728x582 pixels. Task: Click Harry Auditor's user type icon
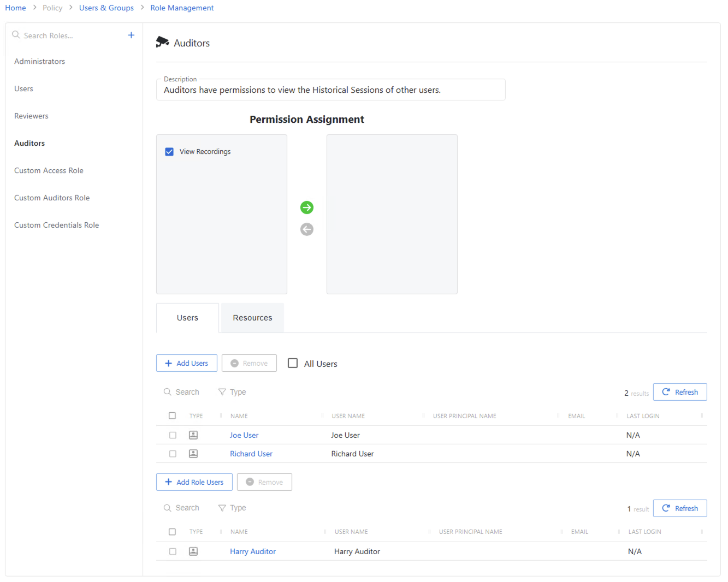193,551
